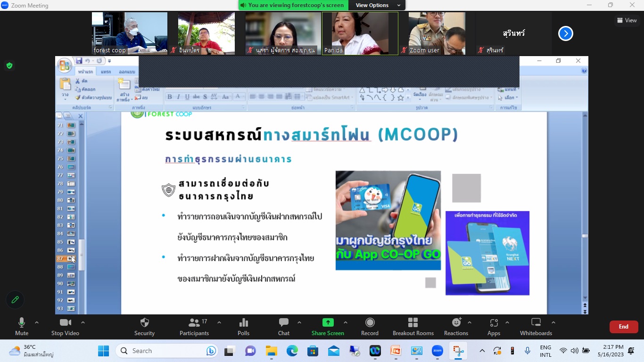This screenshot has width=644, height=362.
Task: Open the Participants panel
Action: [194, 327]
